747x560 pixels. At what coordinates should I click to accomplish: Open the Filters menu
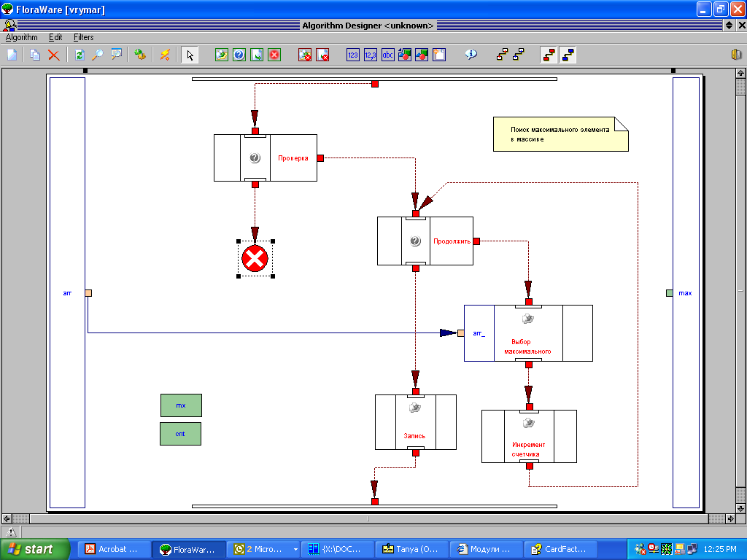[83, 37]
